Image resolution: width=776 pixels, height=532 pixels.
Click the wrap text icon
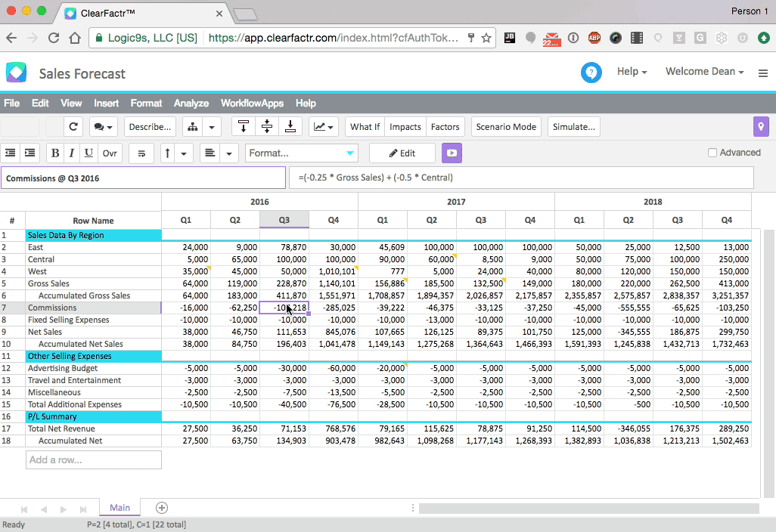tap(141, 153)
